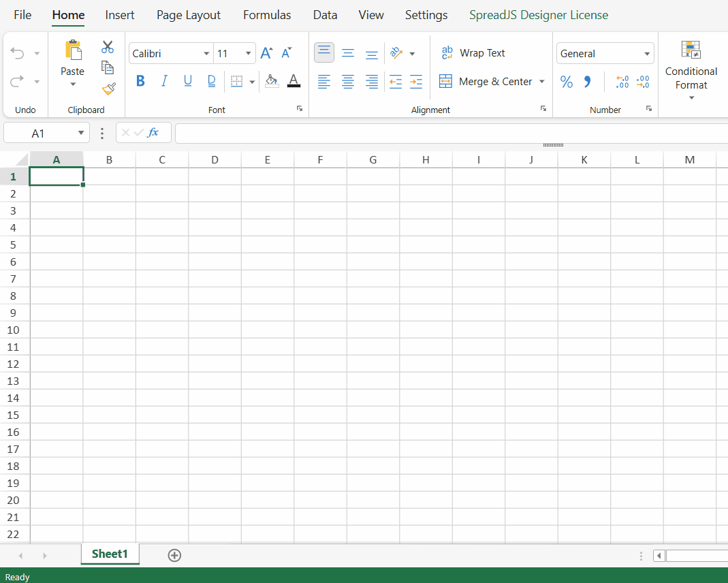Toggle Italic formatting
This screenshot has height=583, width=728.
pos(164,81)
